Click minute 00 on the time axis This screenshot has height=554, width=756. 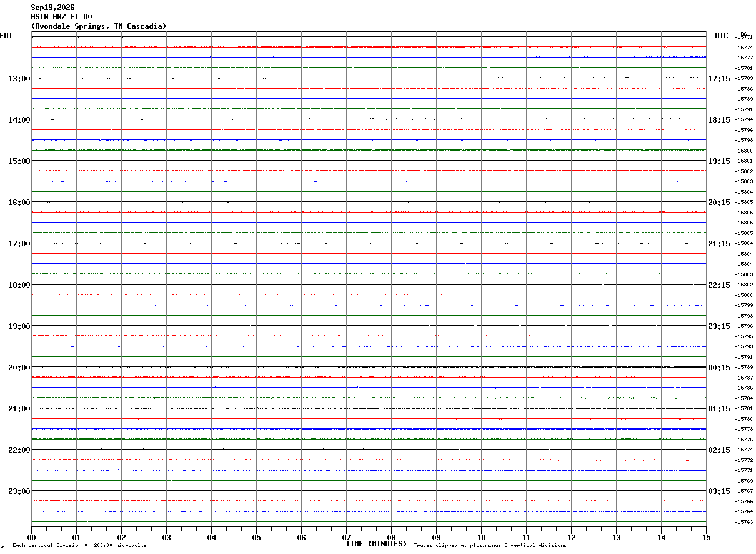pyautogui.click(x=32, y=537)
